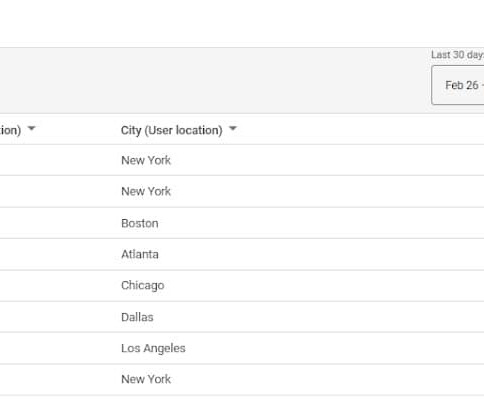484x404 pixels.
Task: Select the Atlanta city cell
Action: pos(140,254)
